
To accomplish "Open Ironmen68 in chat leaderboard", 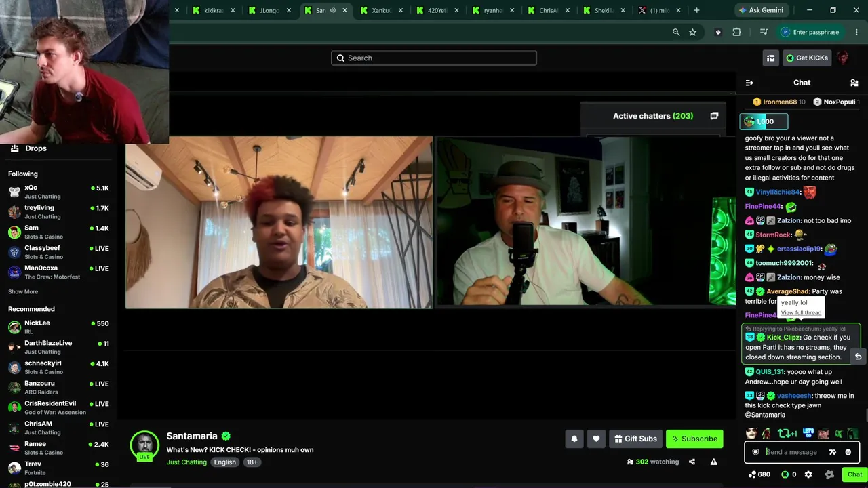I will coord(779,102).
